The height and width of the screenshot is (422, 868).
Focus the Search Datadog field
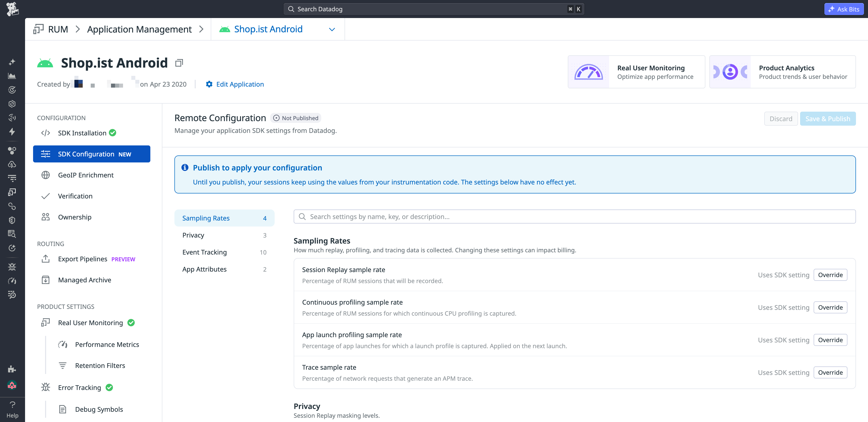[x=434, y=9]
